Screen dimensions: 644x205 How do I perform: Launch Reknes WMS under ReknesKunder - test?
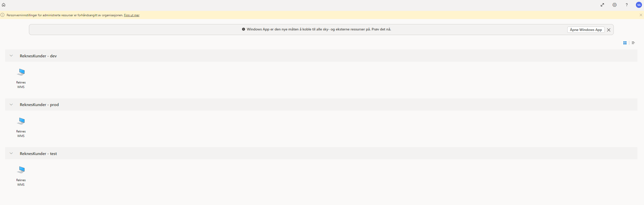pos(21,176)
